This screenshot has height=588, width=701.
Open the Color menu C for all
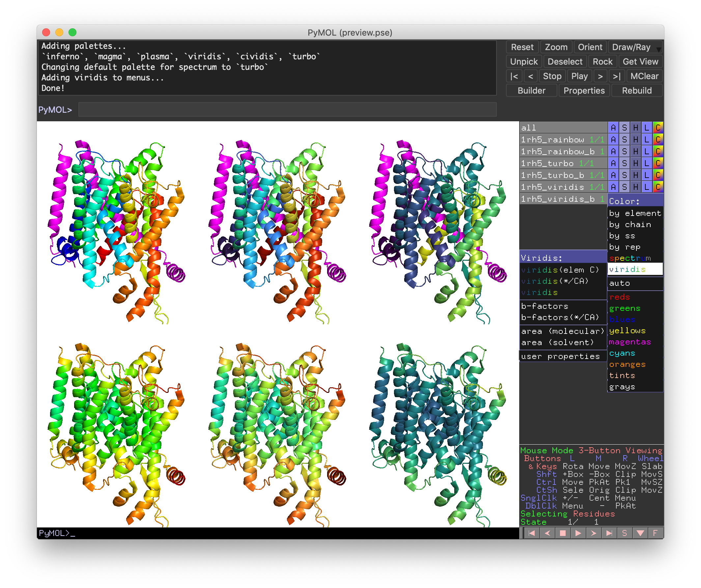658,128
